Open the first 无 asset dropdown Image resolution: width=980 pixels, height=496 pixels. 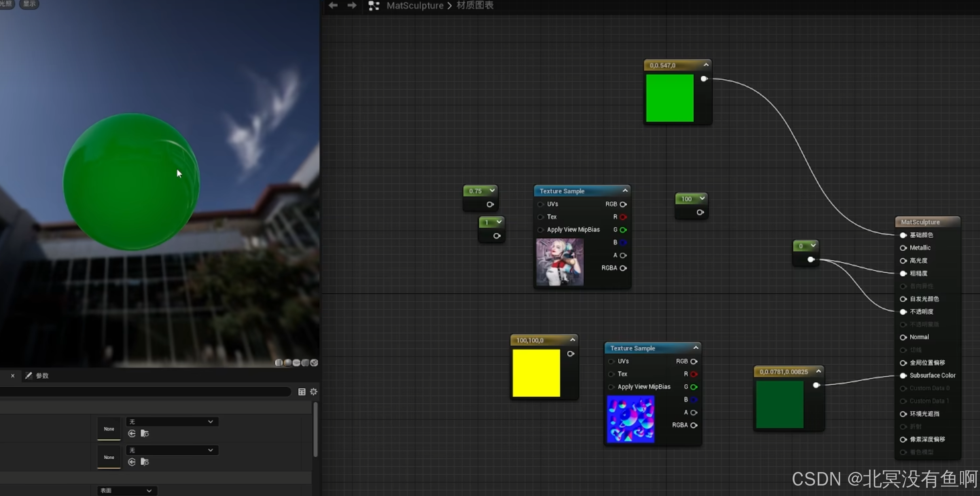(x=171, y=421)
